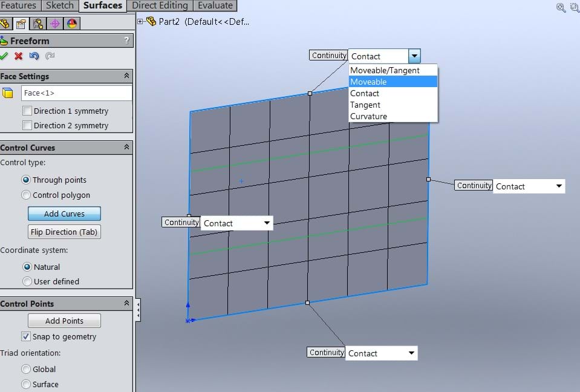Open the DimXpertManager crosshair tab icon
The height and width of the screenshot is (392, 580).
tap(55, 24)
